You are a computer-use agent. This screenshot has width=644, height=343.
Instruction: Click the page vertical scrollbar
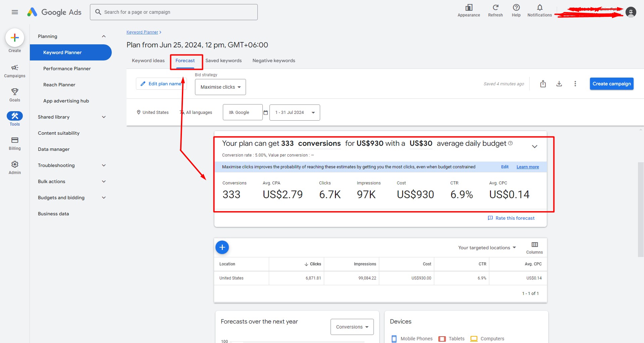[x=641, y=209]
